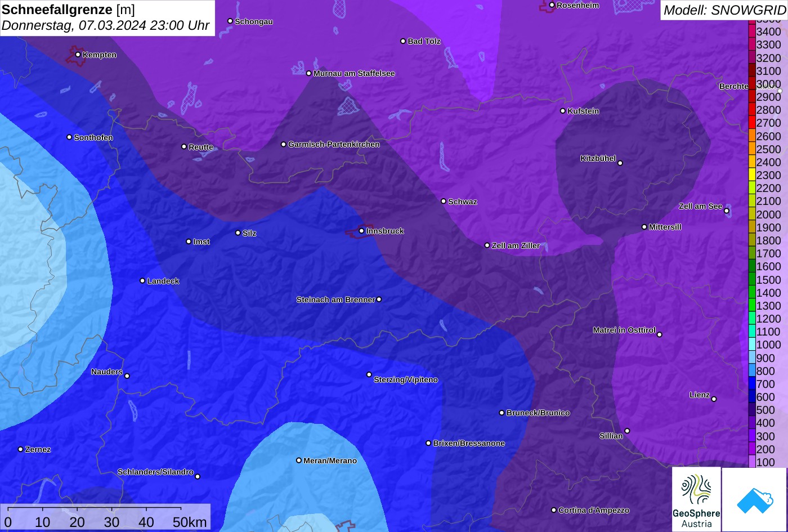
Task: Click the date 'Donnerstag, 07.03.2024 23:00 Uhr'
Action: 106,25
